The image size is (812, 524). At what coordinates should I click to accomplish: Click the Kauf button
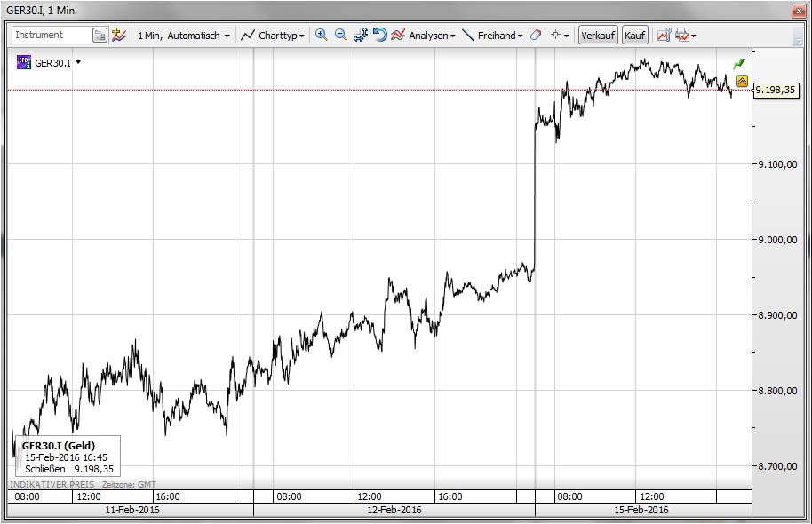click(x=635, y=36)
